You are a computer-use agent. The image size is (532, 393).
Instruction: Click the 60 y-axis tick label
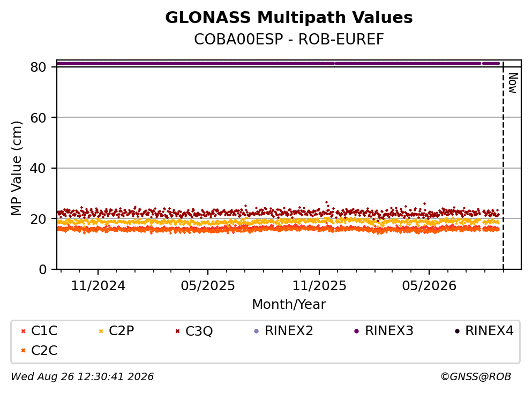pos(38,118)
